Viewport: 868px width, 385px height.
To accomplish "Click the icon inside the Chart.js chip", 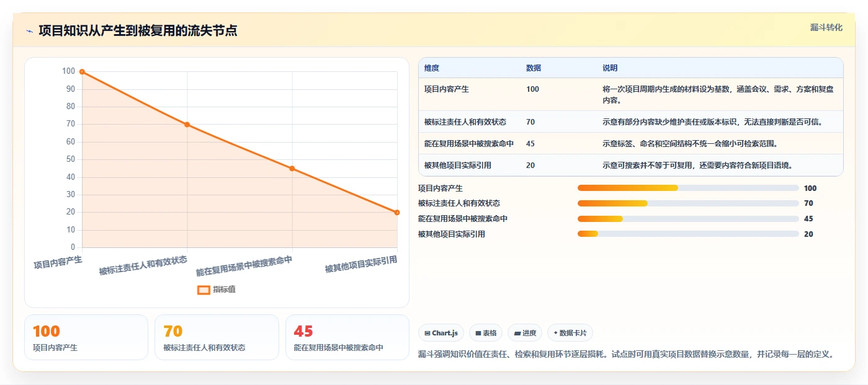I will tap(427, 334).
